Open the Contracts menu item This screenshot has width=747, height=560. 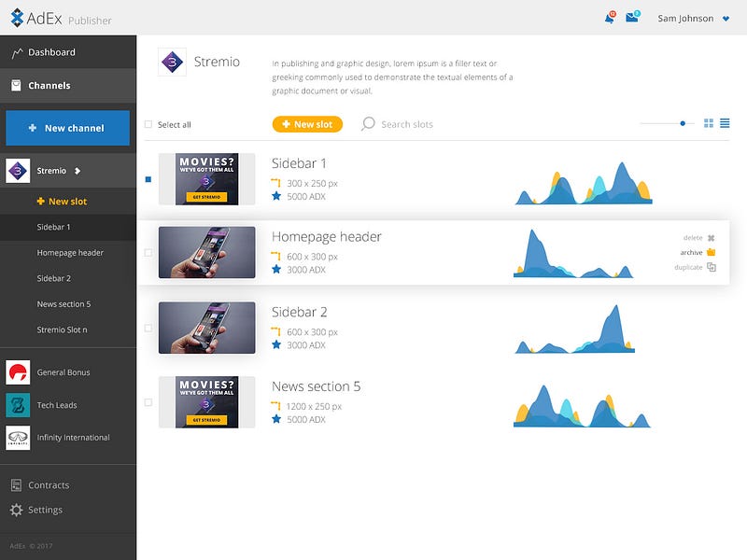[x=49, y=485]
